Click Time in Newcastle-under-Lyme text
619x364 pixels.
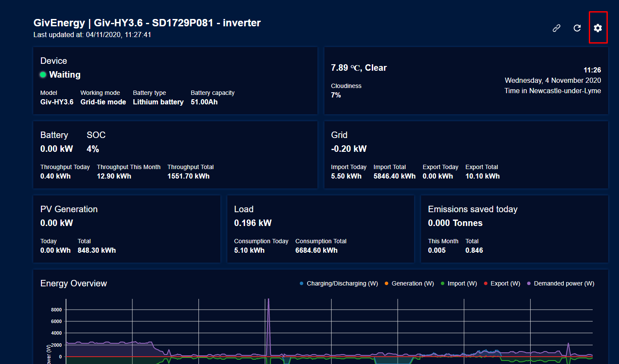[553, 91]
